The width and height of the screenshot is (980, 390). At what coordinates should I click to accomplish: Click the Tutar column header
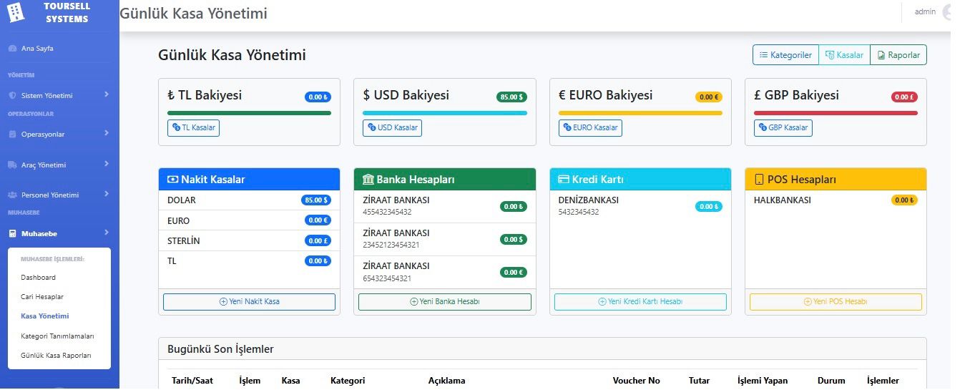point(700,381)
